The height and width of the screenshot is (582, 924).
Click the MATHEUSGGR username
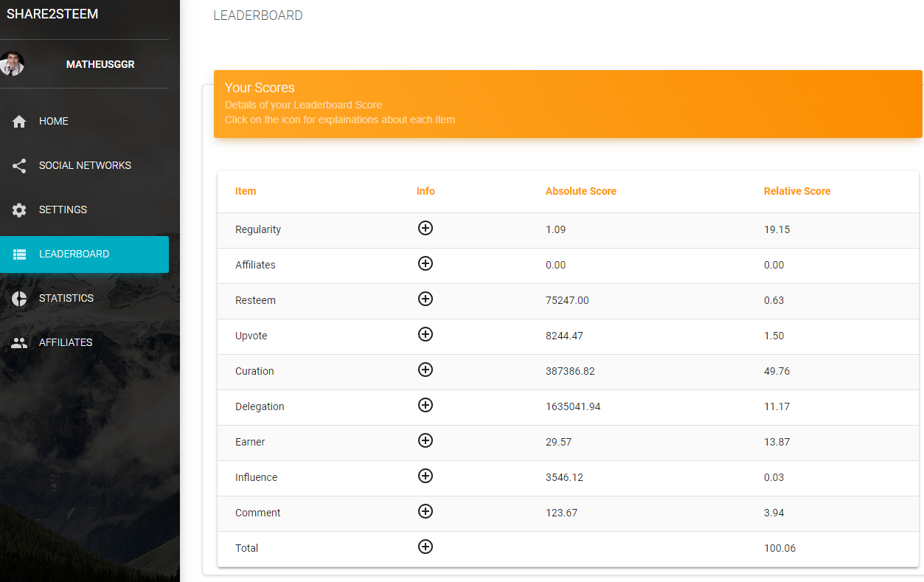[100, 65]
